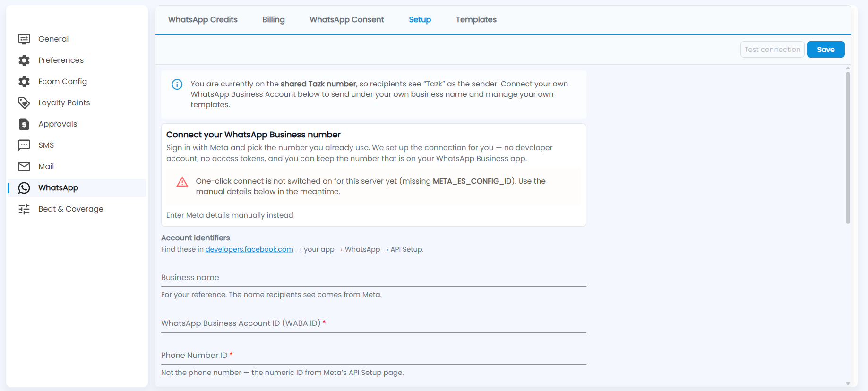This screenshot has height=391, width=868.
Task: Click the Account identifiers heading
Action: tap(196, 238)
